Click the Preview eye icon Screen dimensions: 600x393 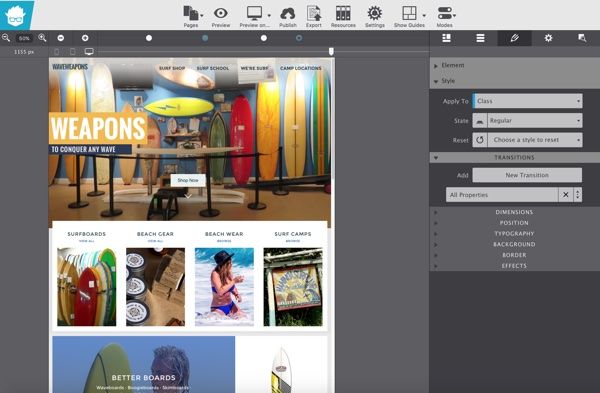[221, 13]
